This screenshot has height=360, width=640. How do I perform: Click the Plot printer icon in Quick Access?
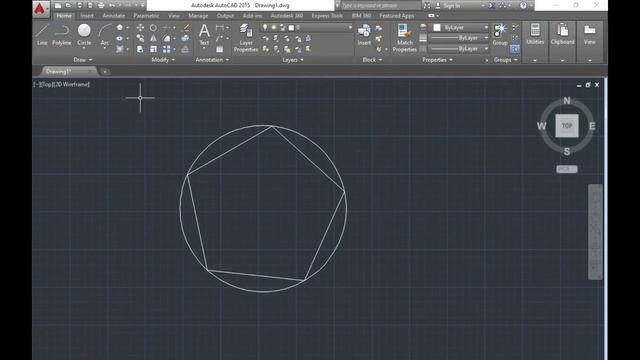[101, 5]
